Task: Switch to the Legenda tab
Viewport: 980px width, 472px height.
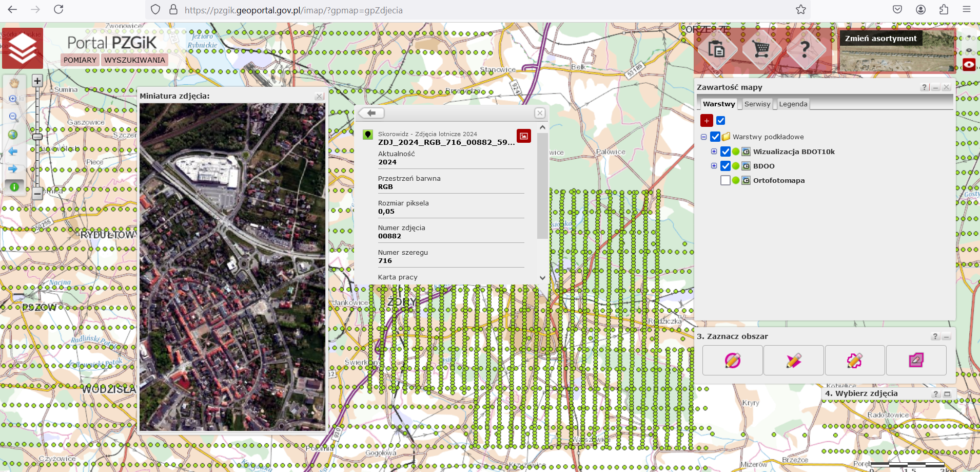Action: pos(793,104)
